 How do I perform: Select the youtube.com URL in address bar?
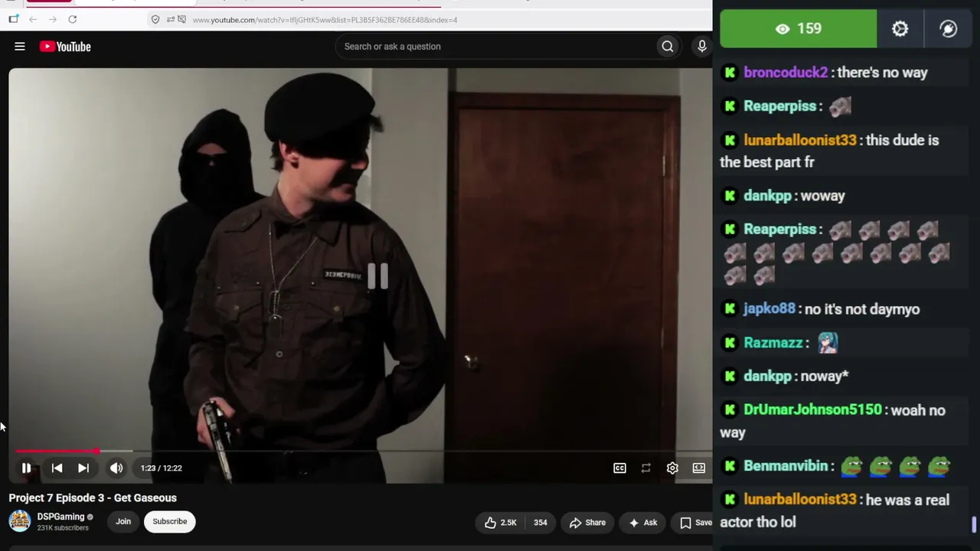[x=325, y=20]
